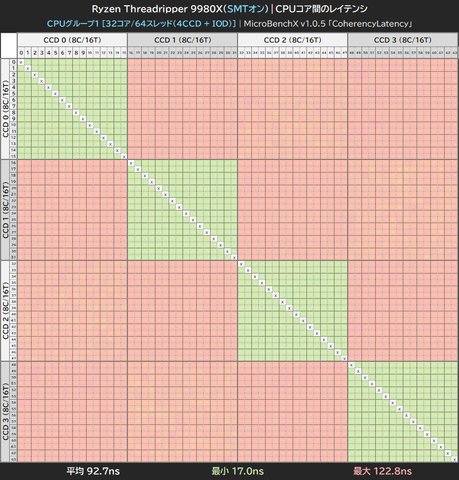Click the x diagonal cell for thread 48
Image resolution: width=459 pixels, height=480 pixels.
coord(351,365)
